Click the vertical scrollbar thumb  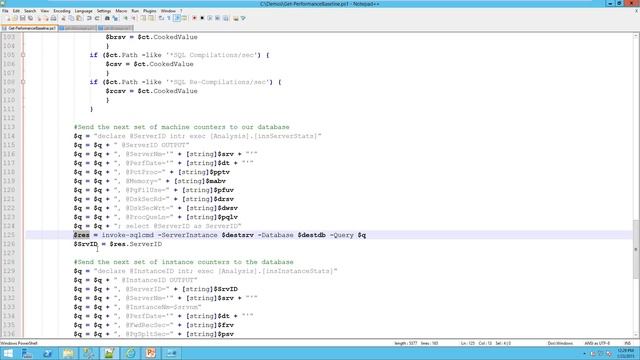click(636, 249)
